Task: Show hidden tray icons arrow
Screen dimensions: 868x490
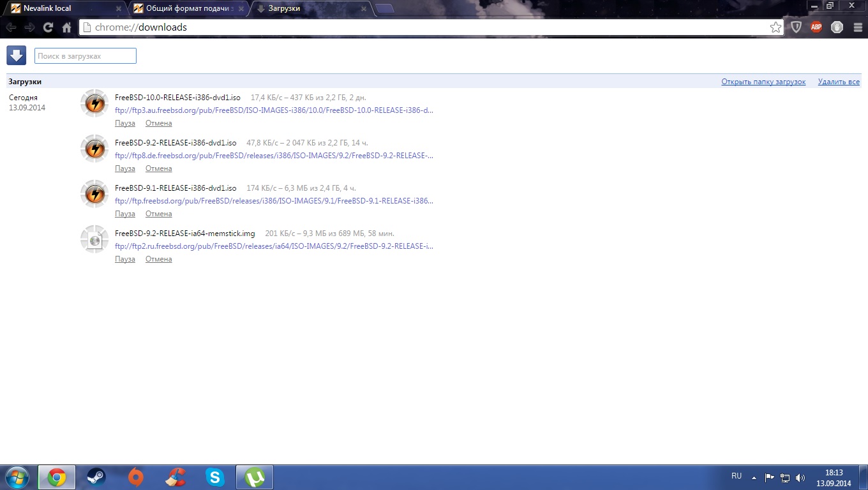Action: tap(754, 477)
